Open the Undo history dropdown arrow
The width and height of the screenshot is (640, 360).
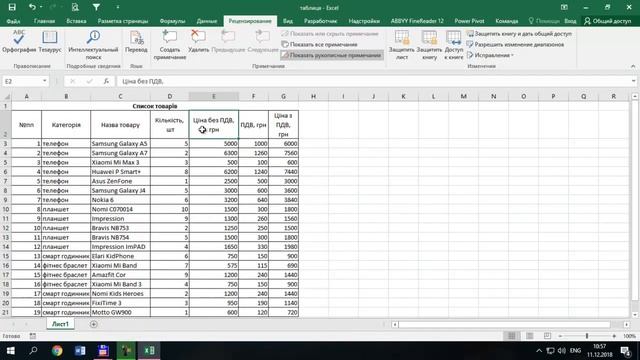point(41,7)
